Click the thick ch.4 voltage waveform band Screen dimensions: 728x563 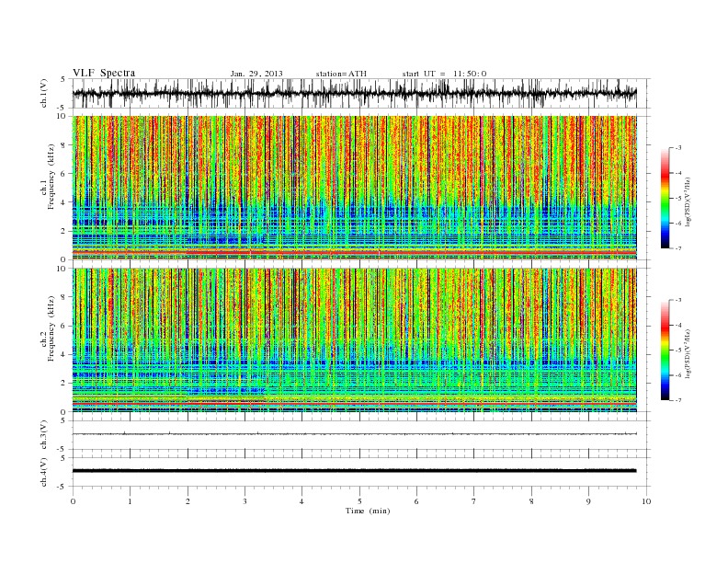(x=354, y=471)
